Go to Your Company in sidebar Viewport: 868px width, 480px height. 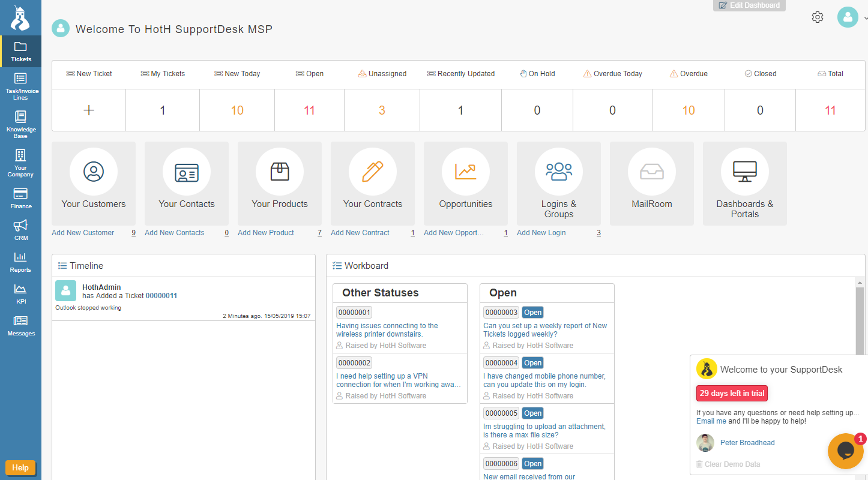pos(20,163)
